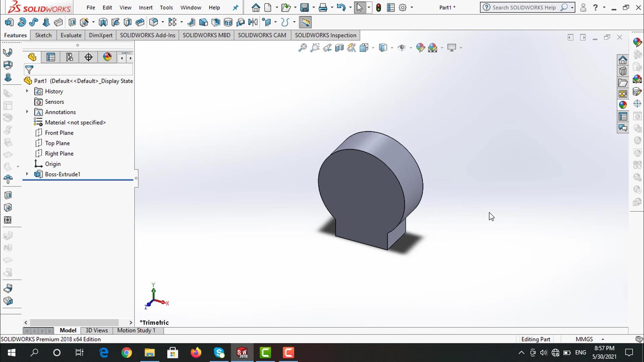Expand the History folder
Image resolution: width=644 pixels, height=362 pixels.
coord(27,91)
